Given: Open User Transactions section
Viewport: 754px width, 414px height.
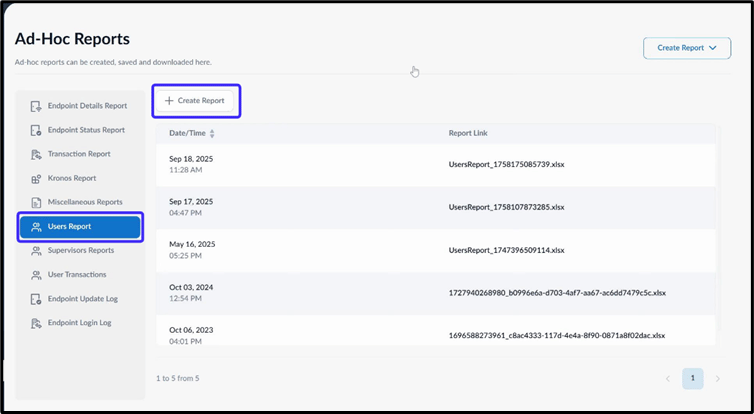Looking at the screenshot, I should [80, 275].
